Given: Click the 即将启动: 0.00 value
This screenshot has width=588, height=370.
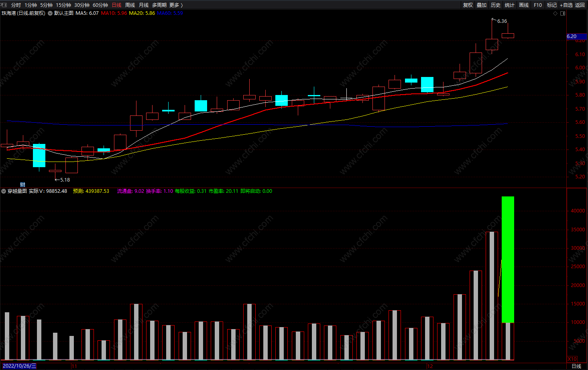Looking at the screenshot, I should coord(256,191).
